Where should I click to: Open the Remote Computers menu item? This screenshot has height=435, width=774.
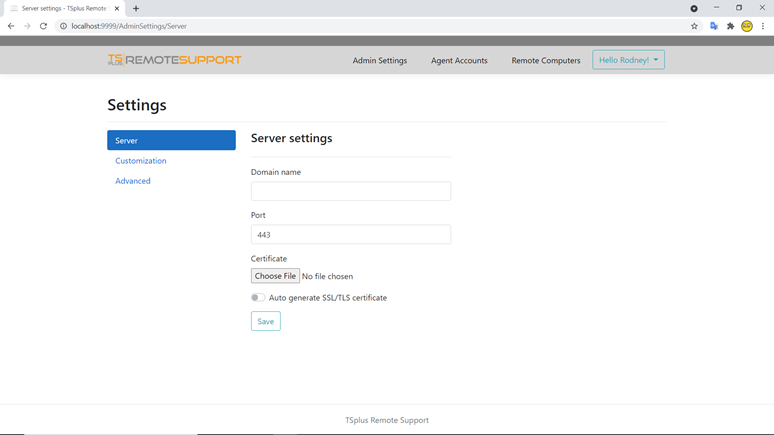coord(545,61)
